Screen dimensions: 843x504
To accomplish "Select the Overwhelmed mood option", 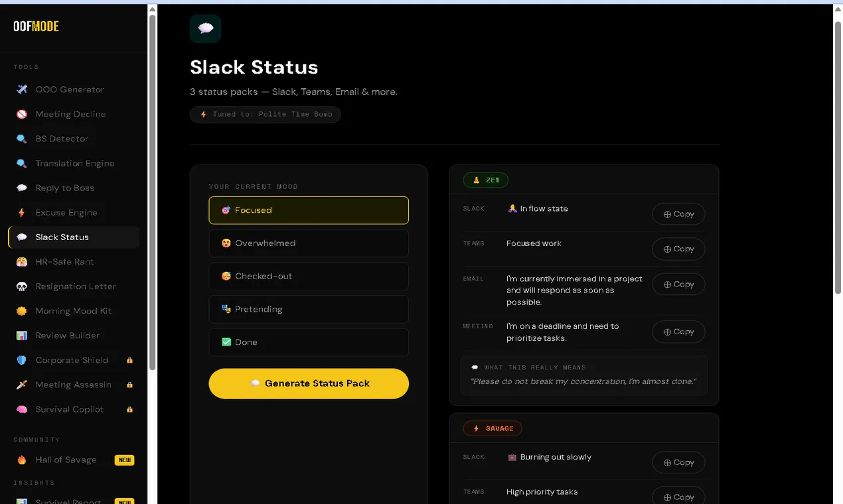I will (309, 243).
